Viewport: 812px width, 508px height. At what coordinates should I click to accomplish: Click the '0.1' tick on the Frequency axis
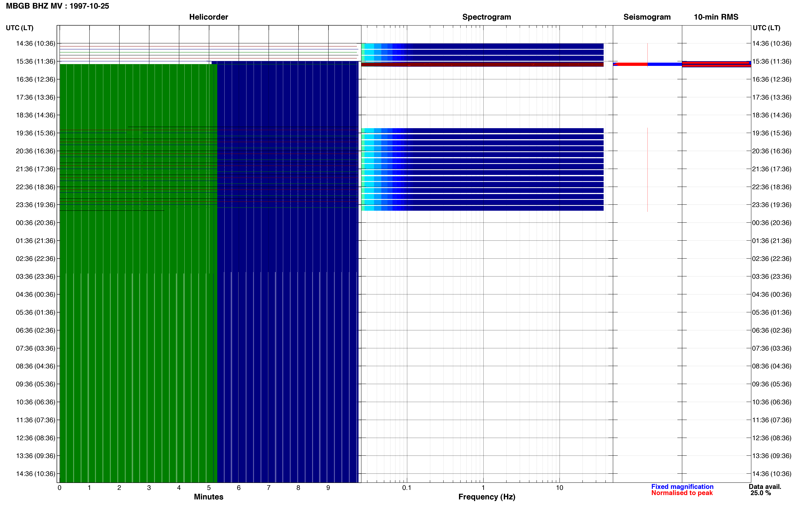(x=407, y=487)
